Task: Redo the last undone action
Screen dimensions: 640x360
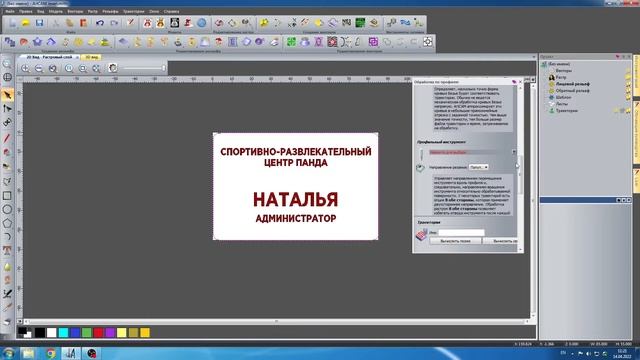Action: click(114, 23)
